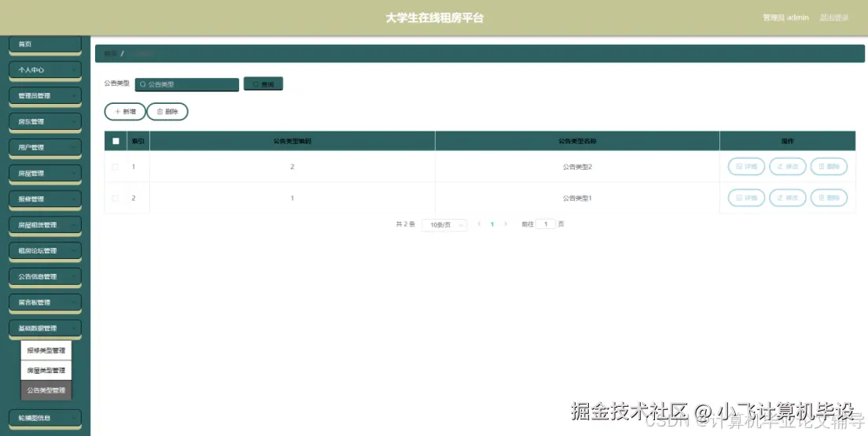This screenshot has width=868, height=436.
Task: Open 首页 in the sidebar menu
Action: pyautogui.click(x=46, y=44)
